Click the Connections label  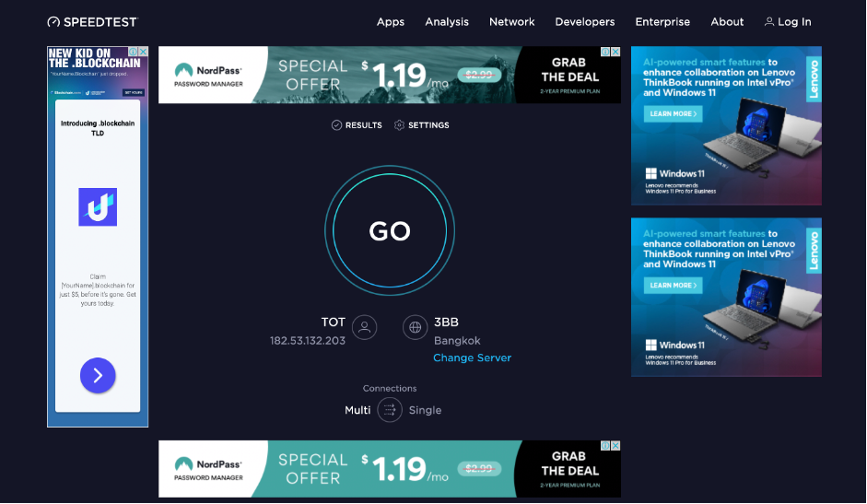[x=390, y=389]
